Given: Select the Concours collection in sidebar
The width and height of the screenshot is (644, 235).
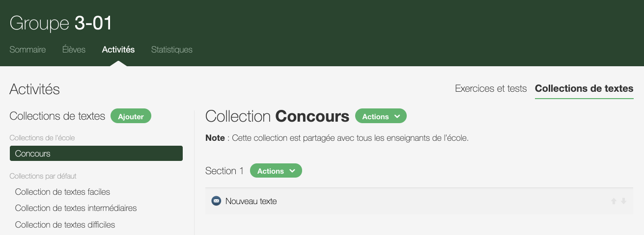Looking at the screenshot, I should click(x=96, y=154).
